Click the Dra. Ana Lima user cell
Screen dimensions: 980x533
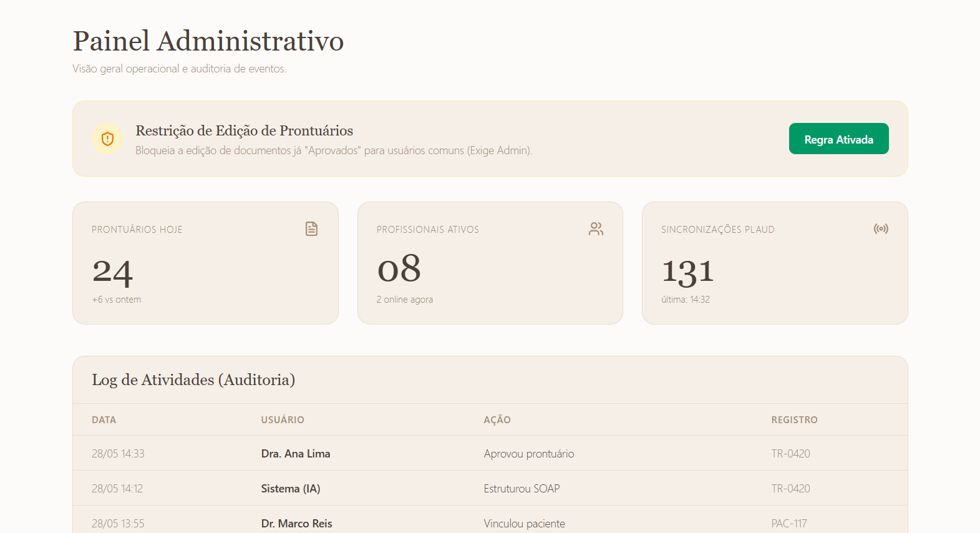pos(296,454)
